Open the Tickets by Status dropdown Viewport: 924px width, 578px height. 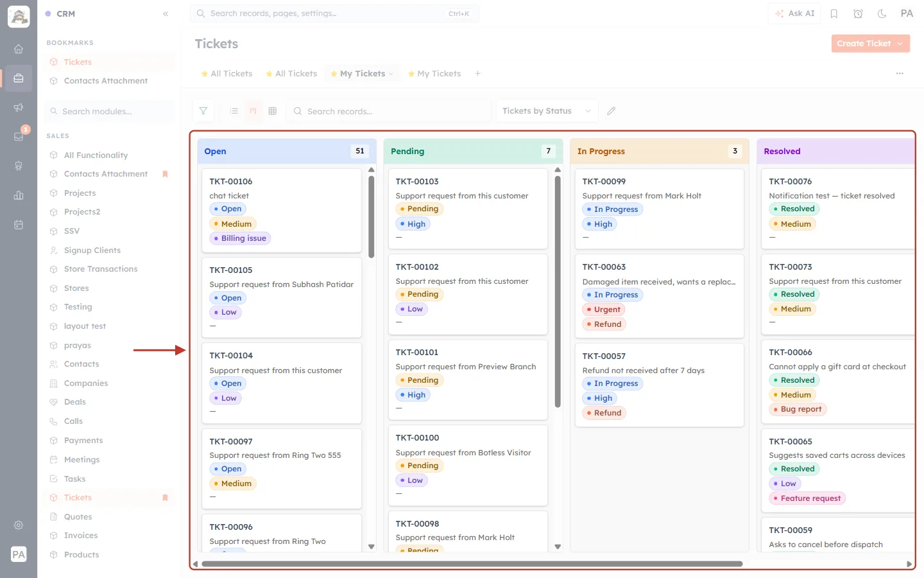(547, 111)
